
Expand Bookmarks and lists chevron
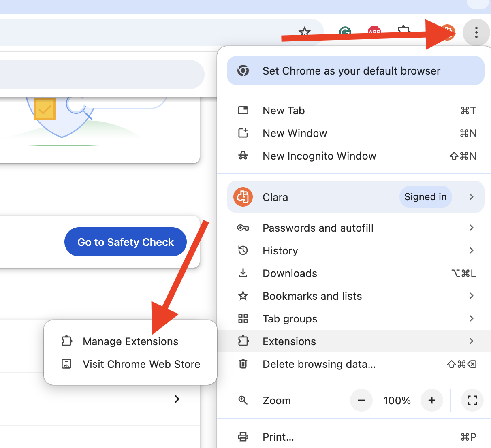[471, 296]
